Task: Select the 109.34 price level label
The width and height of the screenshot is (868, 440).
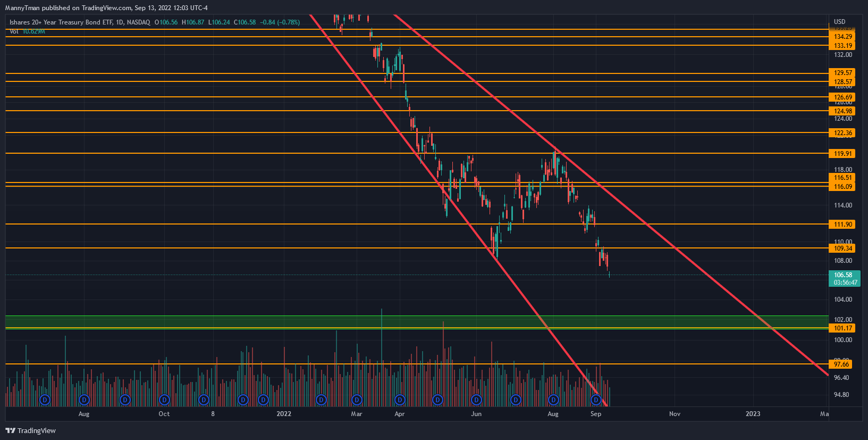Action: pos(842,248)
